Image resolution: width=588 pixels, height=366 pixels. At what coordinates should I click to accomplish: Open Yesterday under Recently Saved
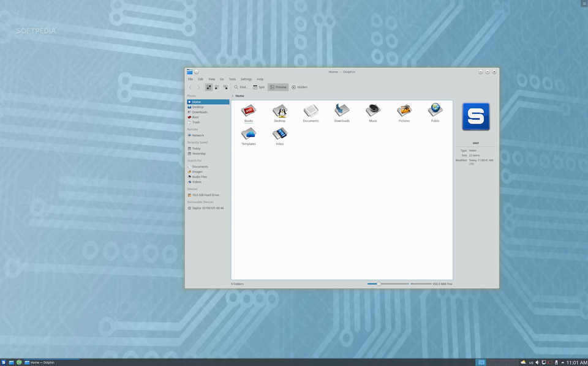tap(198, 154)
